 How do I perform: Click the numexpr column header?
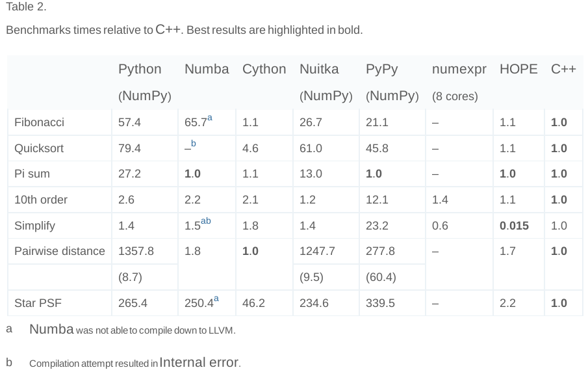click(x=459, y=69)
